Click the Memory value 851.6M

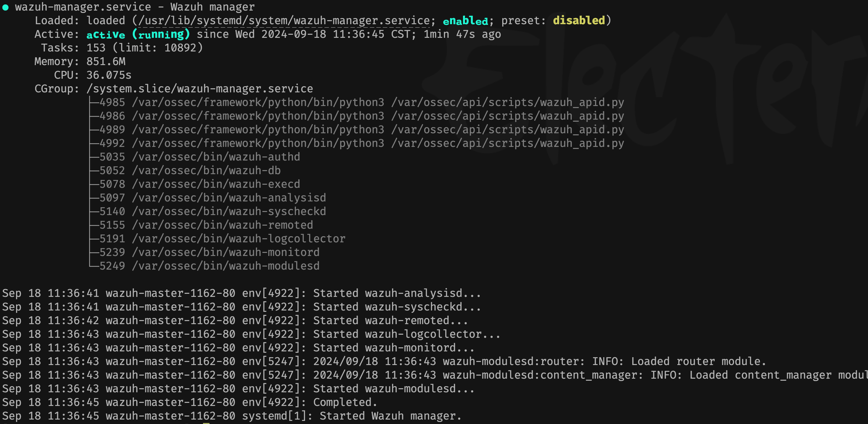(106, 61)
